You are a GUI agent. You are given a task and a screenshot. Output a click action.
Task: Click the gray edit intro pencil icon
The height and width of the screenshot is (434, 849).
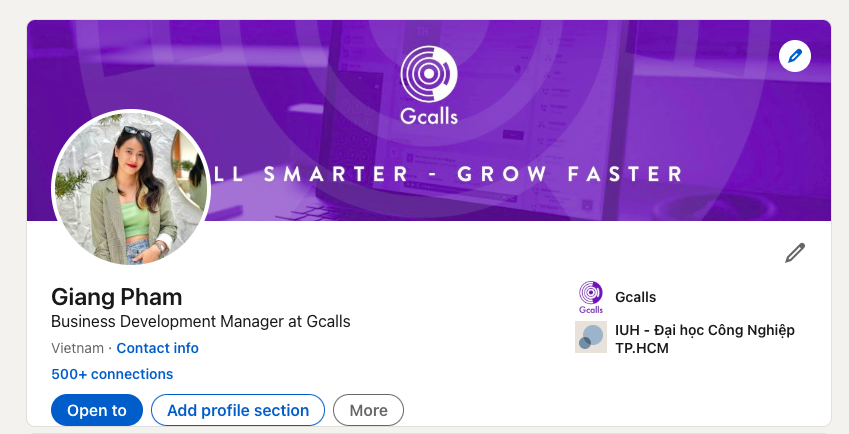pos(795,253)
